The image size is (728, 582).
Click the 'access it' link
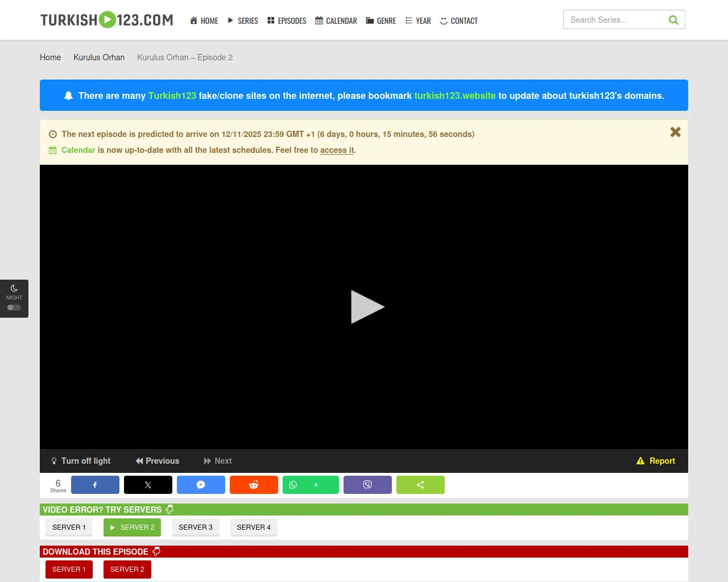[337, 150]
